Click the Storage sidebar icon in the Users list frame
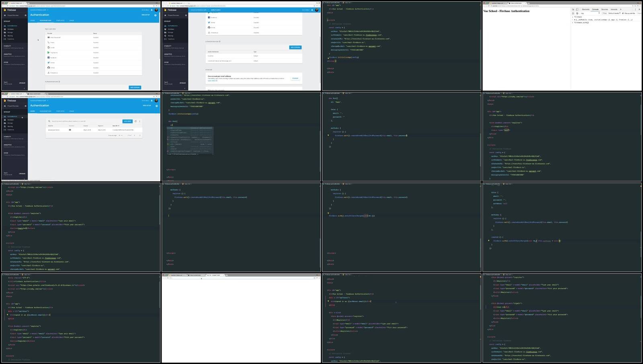The width and height of the screenshot is (643, 364). point(5,123)
